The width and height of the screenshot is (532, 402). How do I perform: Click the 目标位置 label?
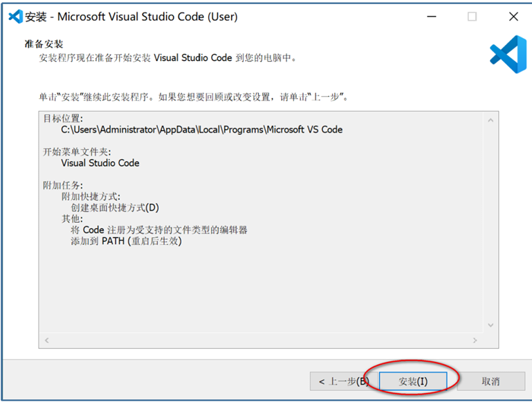pos(63,118)
